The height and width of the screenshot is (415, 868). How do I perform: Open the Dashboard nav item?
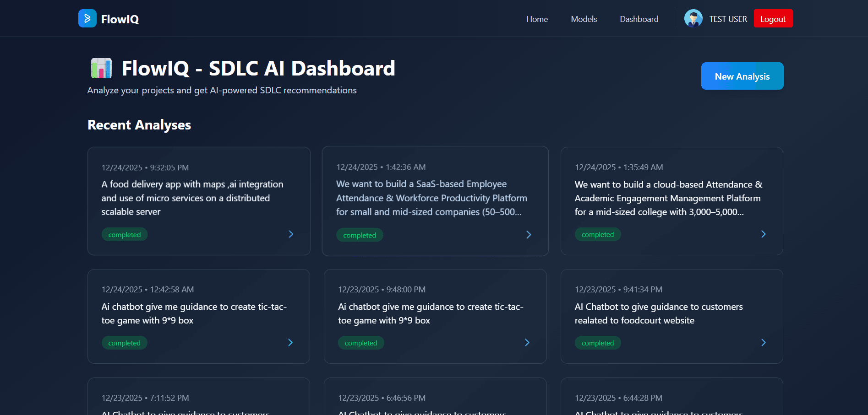(639, 19)
